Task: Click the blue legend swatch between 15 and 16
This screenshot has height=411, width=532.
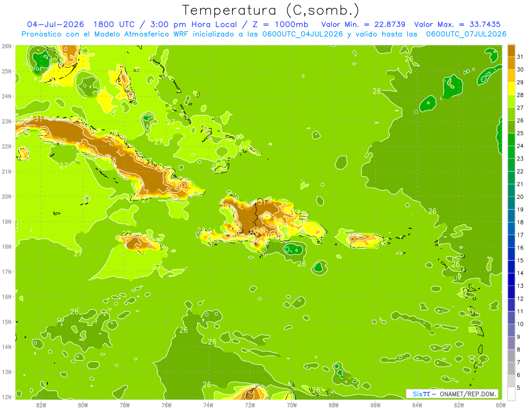Action: point(511,254)
